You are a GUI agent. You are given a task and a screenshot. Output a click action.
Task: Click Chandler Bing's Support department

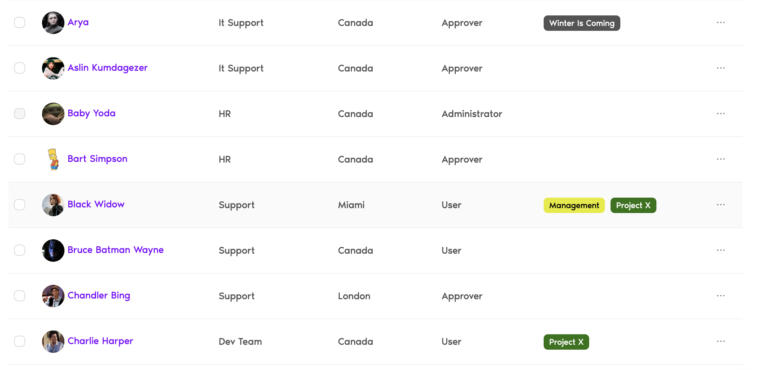(x=236, y=296)
